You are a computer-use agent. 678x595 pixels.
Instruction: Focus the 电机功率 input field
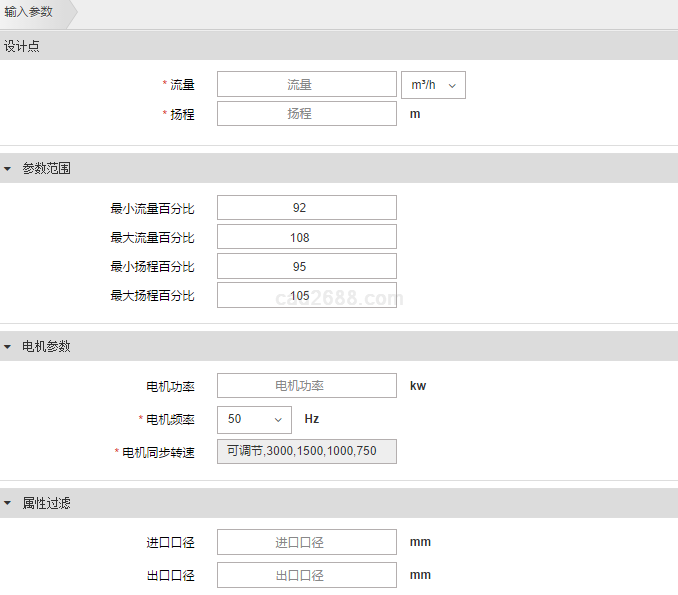(306, 386)
